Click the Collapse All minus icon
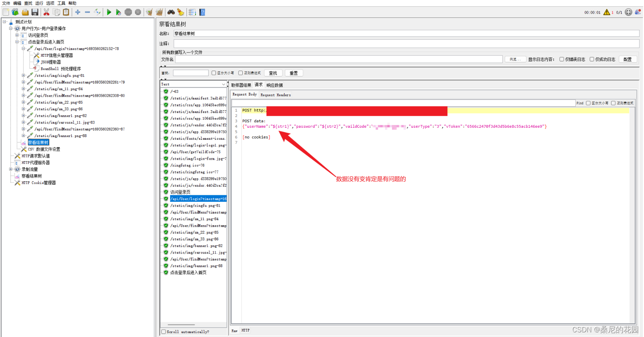The image size is (644, 337). [x=88, y=12]
